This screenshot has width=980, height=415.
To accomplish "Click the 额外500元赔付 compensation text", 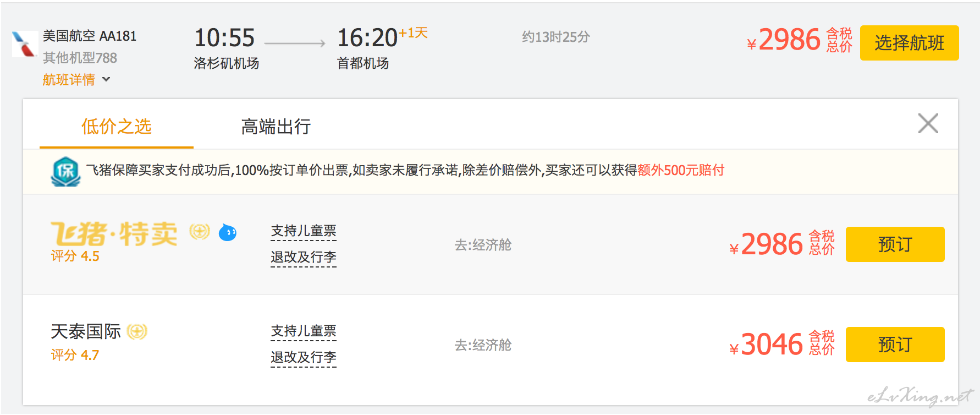I will (681, 170).
